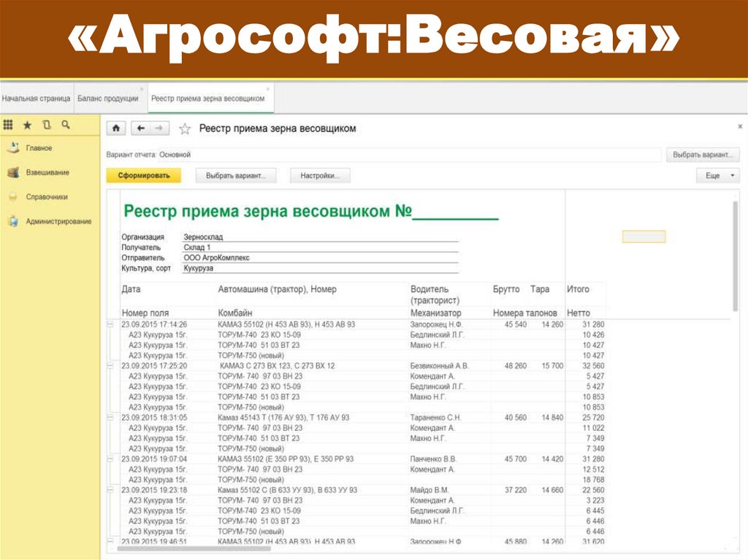
Task: Click the horizontal scrollbar of report
Action: click(194, 548)
